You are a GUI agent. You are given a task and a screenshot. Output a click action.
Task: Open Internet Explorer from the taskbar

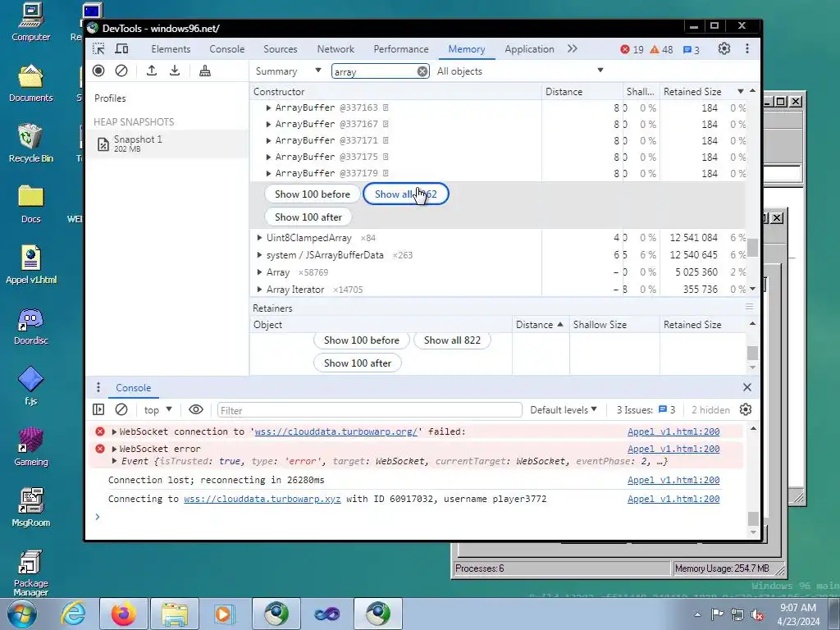pyautogui.click(x=73, y=614)
